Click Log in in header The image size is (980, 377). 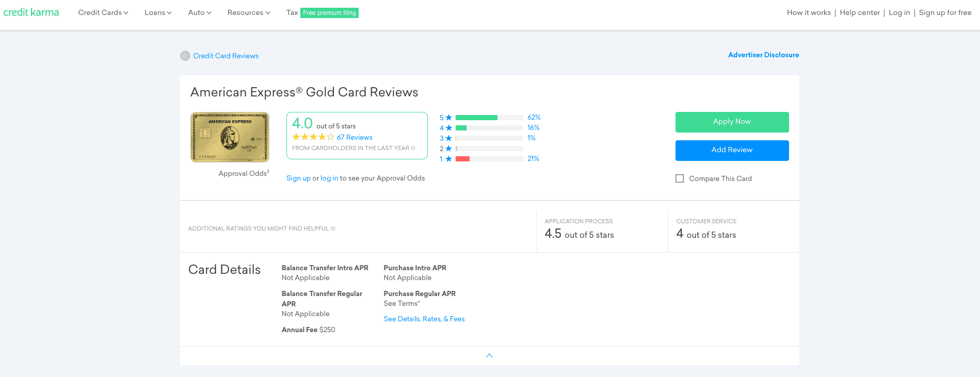[x=899, y=12]
